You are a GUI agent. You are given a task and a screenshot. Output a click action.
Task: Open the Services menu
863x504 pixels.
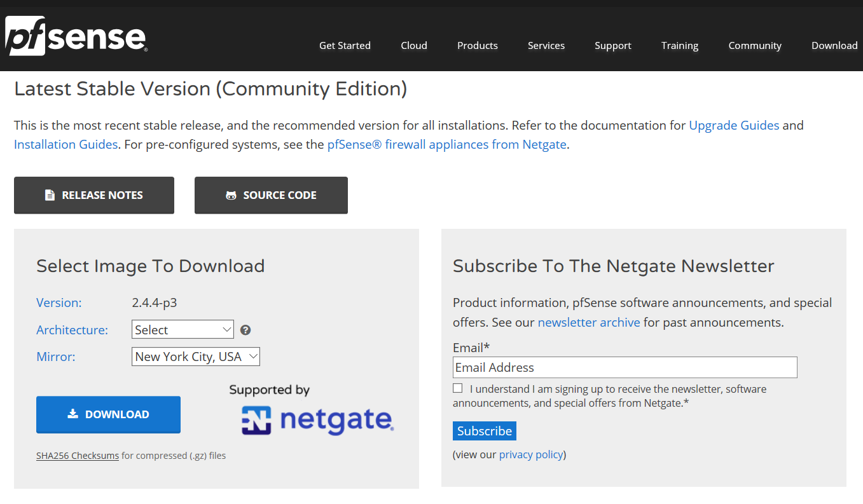click(546, 46)
